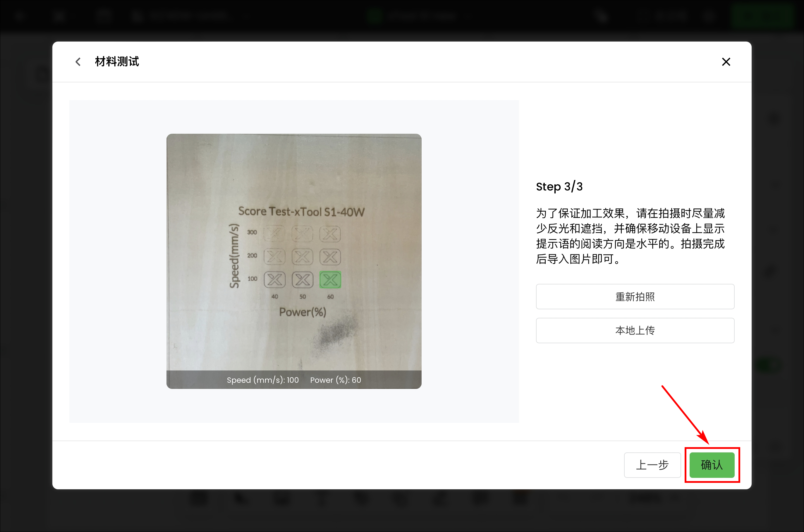Choose the speed 100 power 40 test square
Viewport: 804px width, 532px height.
[274, 280]
